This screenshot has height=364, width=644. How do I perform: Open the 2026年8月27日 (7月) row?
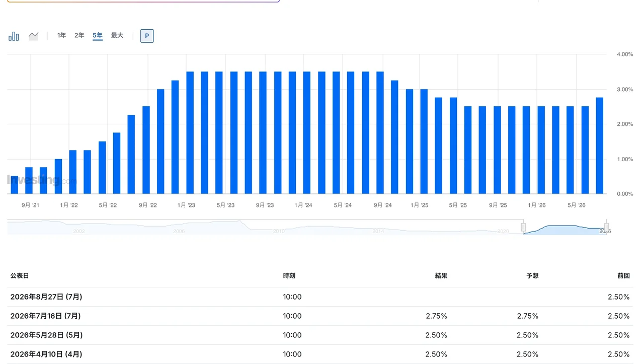pyautogui.click(x=320, y=297)
